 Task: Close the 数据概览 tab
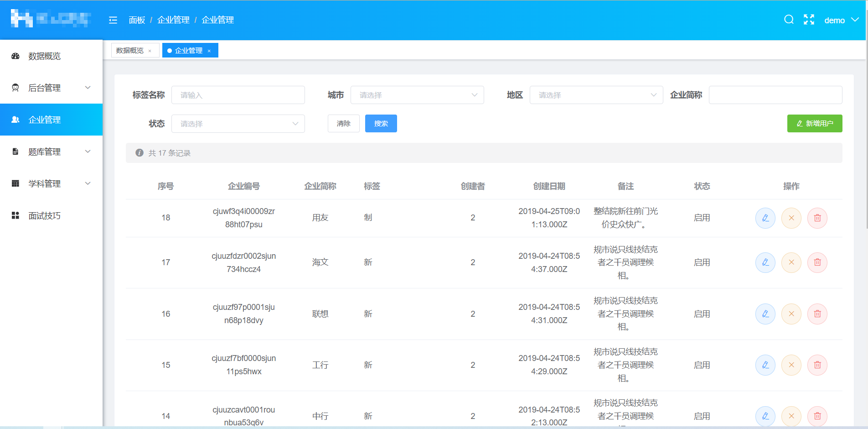[150, 51]
